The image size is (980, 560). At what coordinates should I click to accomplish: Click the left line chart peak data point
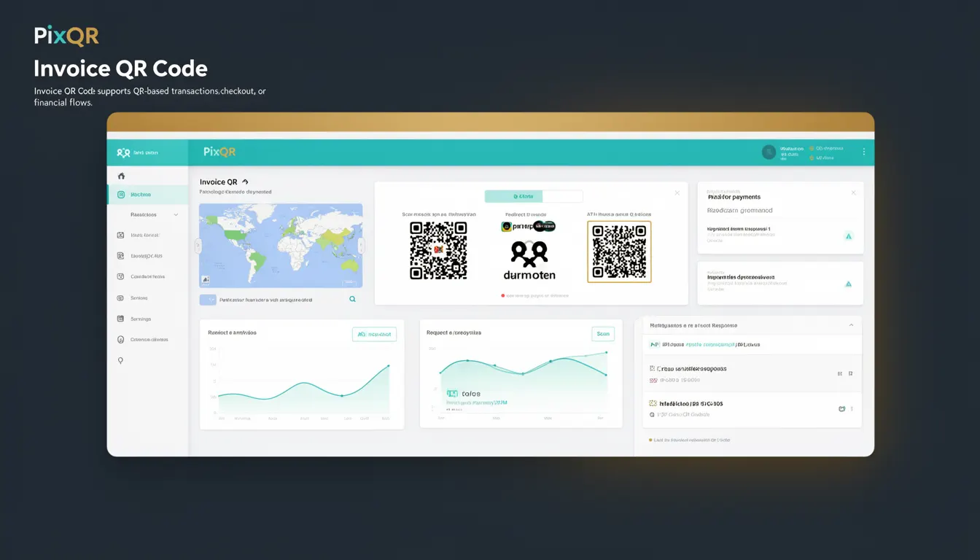click(x=388, y=366)
